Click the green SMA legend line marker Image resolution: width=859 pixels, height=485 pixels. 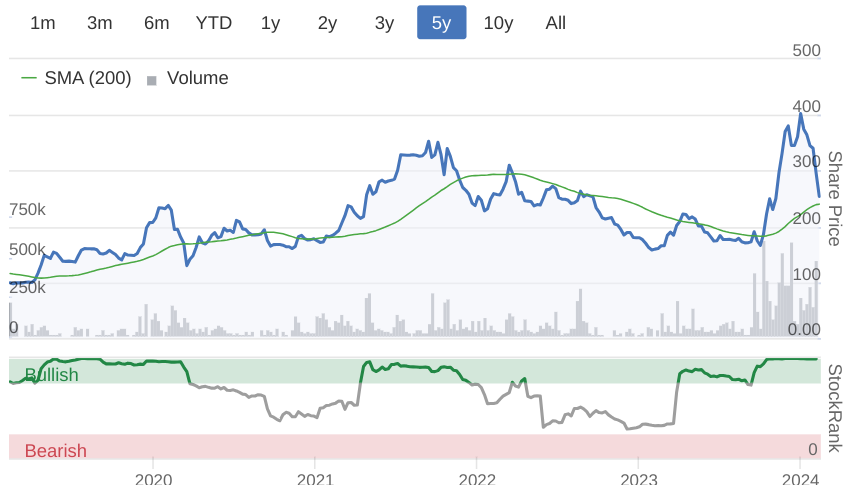(x=28, y=78)
